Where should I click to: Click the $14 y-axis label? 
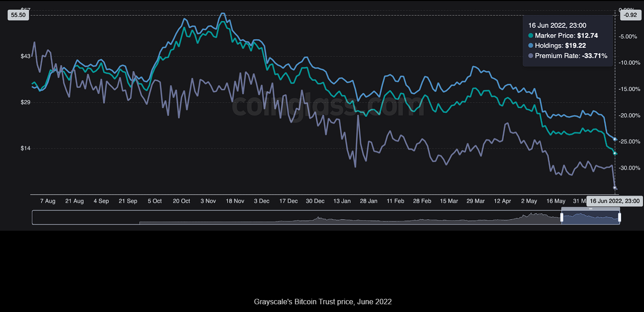26,148
